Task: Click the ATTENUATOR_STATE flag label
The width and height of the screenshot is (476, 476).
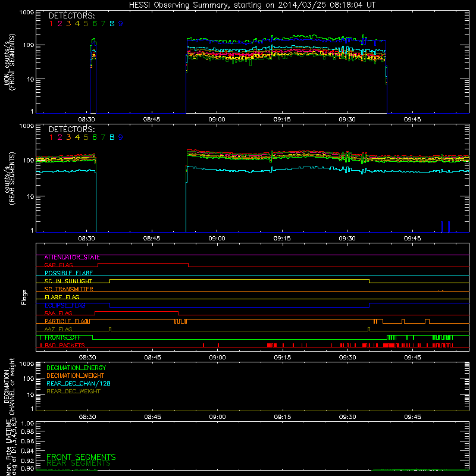Action: [x=72, y=258]
